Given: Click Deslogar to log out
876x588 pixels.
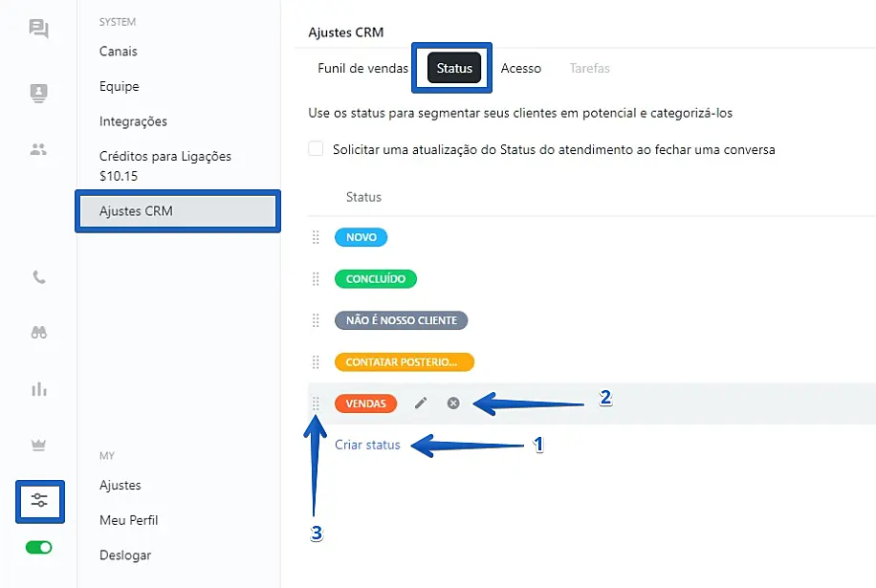Looking at the screenshot, I should [125, 555].
